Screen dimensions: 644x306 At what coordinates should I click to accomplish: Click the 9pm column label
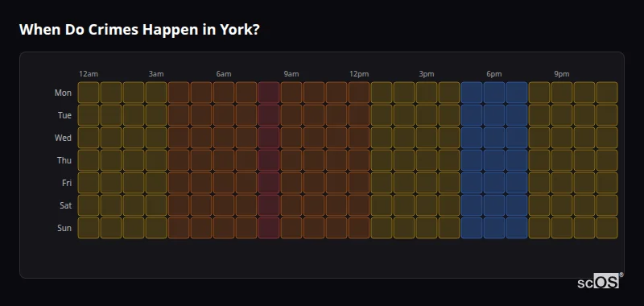coord(561,74)
